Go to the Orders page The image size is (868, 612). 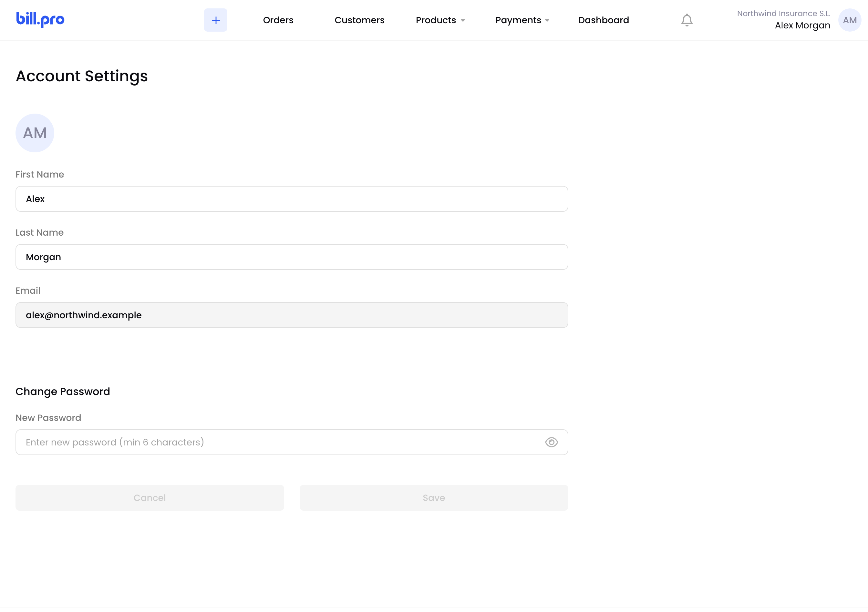pyautogui.click(x=278, y=20)
